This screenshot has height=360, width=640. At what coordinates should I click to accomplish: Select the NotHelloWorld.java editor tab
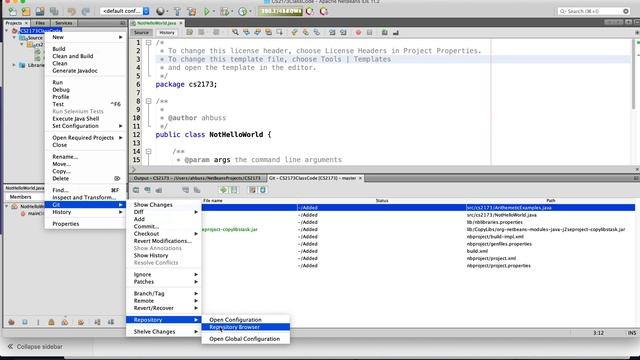[x=156, y=23]
